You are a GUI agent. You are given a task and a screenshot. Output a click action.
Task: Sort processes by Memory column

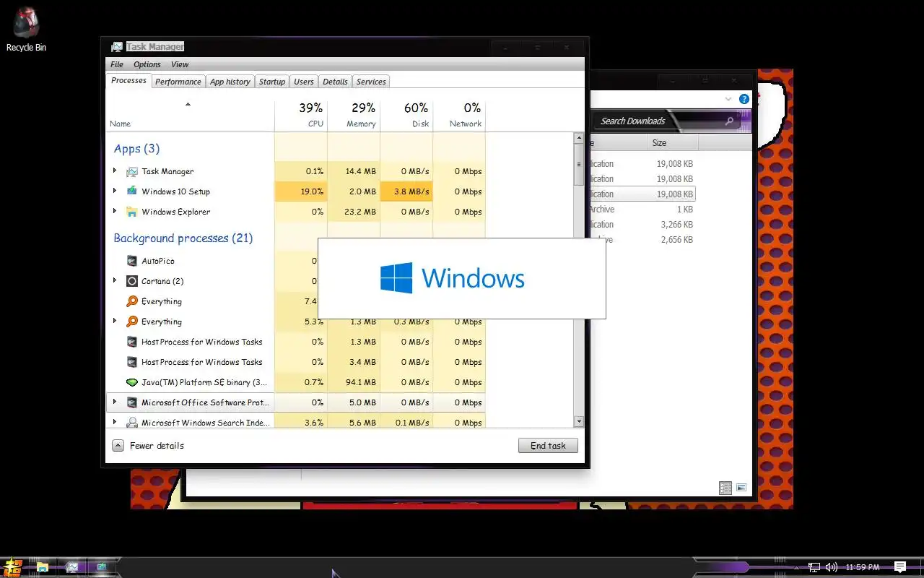tap(354, 116)
